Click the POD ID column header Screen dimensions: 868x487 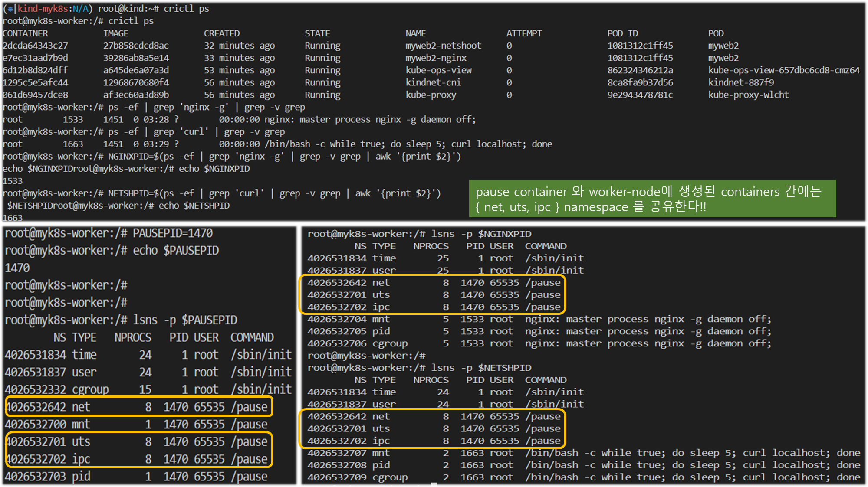[622, 33]
